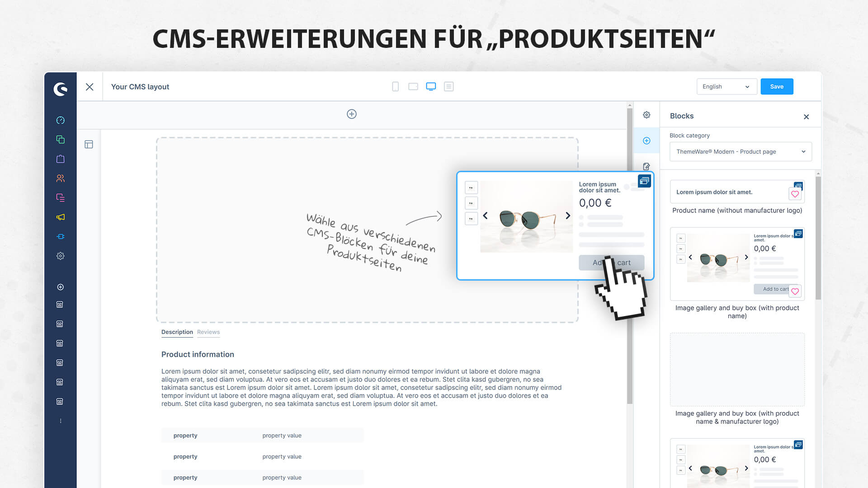Click the left sidebar collapsed expander
Screen dimensions: 868x488
point(60,421)
